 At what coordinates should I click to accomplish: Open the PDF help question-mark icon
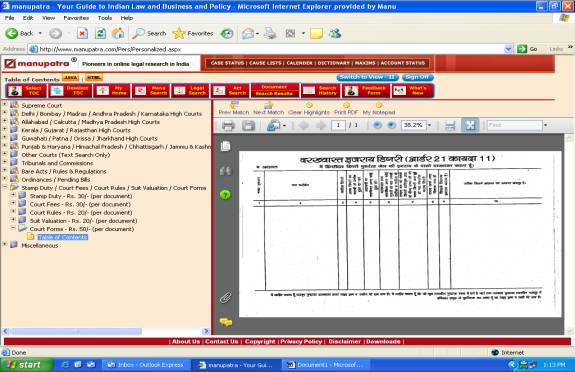click(x=225, y=194)
